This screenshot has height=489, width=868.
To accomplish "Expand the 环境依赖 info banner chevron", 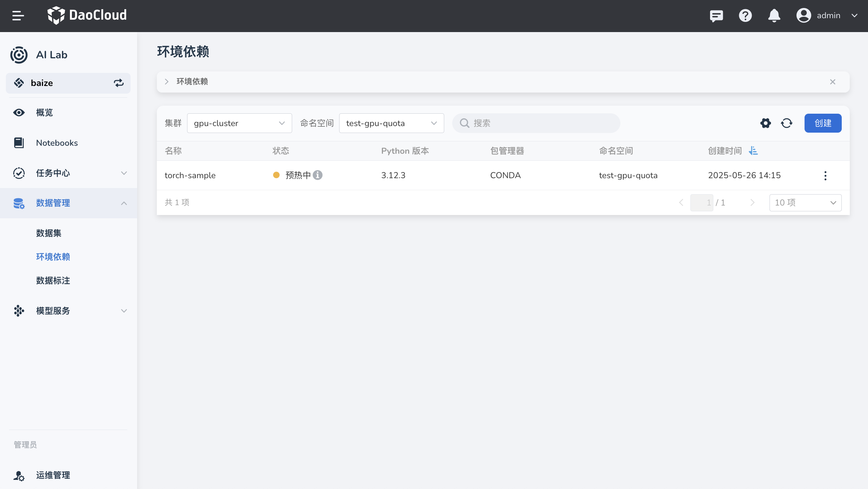I will (167, 82).
